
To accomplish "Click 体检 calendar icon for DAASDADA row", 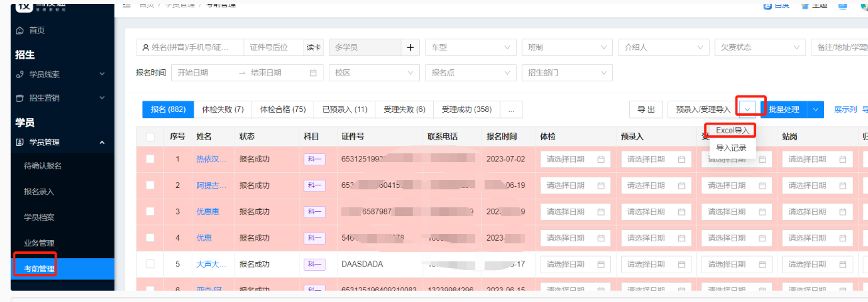I will pyautogui.click(x=601, y=264).
